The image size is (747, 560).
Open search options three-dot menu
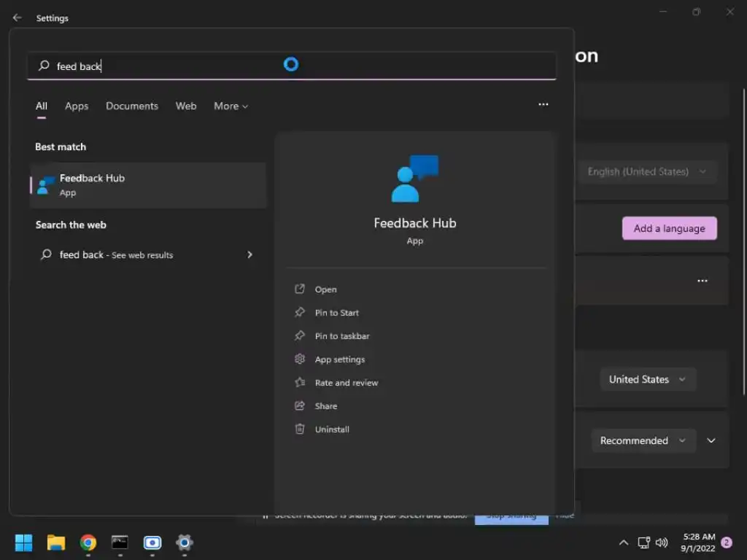point(543,104)
